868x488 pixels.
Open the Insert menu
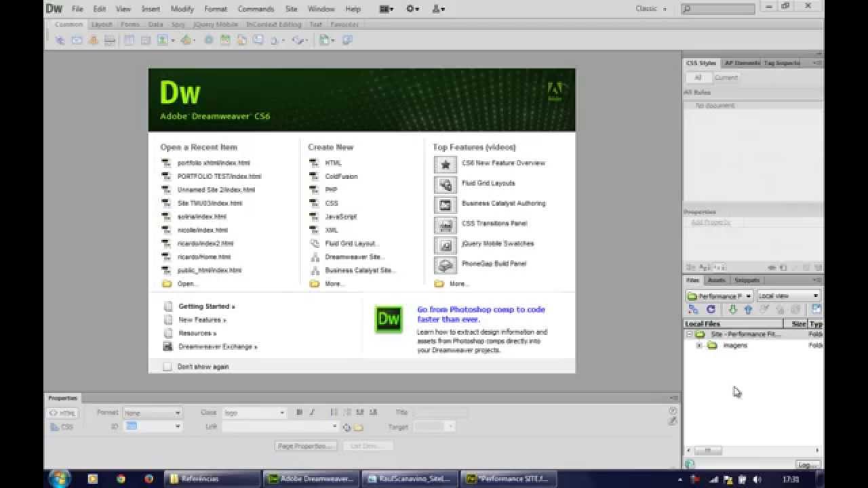151,9
